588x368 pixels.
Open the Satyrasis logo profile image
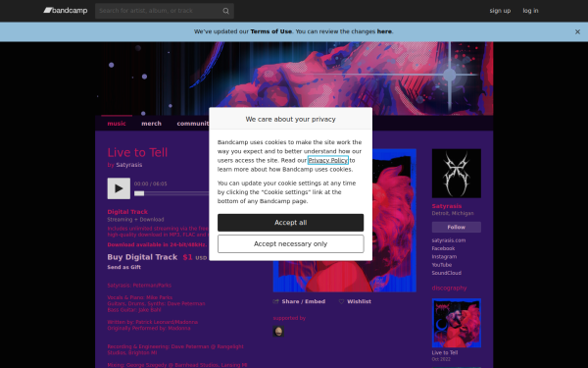(457, 174)
